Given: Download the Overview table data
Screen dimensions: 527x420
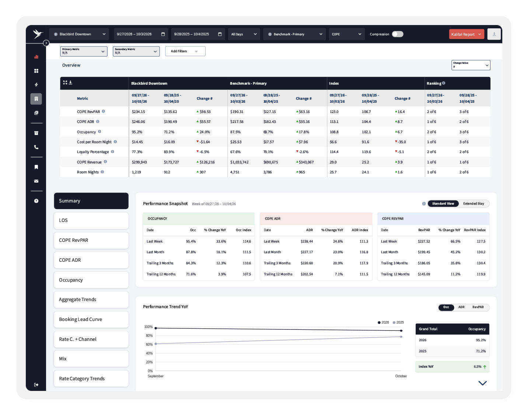Looking at the screenshot, I should coord(70,82).
